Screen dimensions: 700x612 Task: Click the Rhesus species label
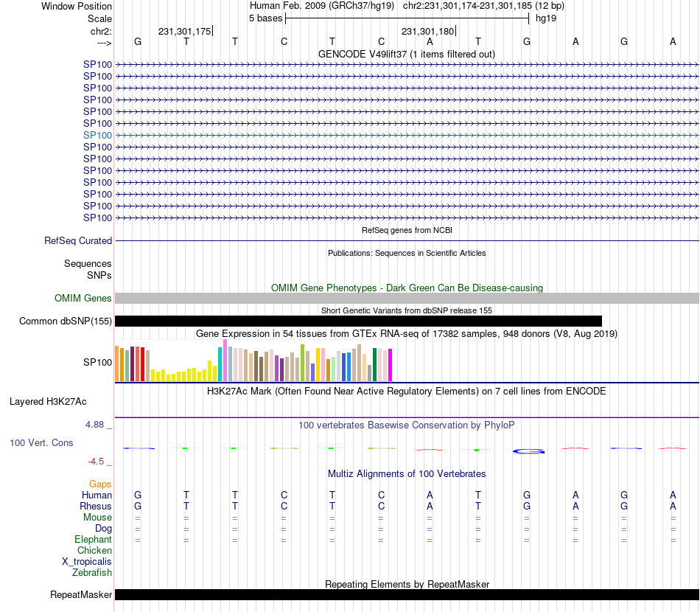pos(96,506)
